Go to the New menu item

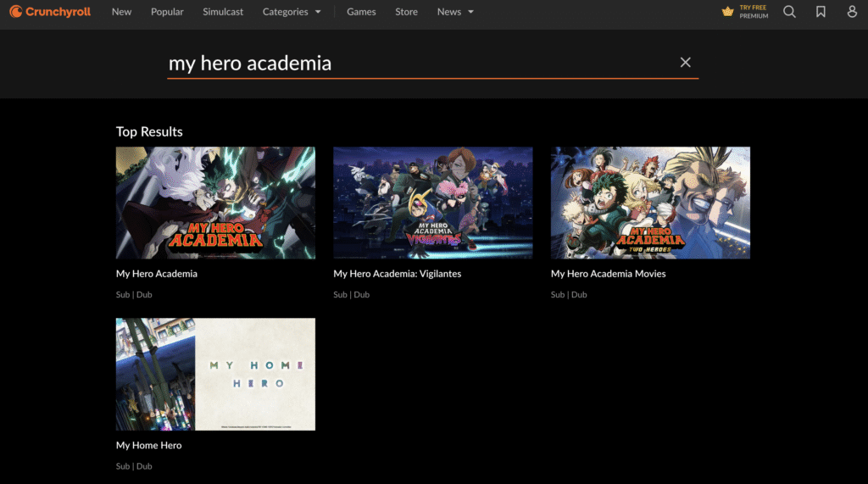[121, 12]
